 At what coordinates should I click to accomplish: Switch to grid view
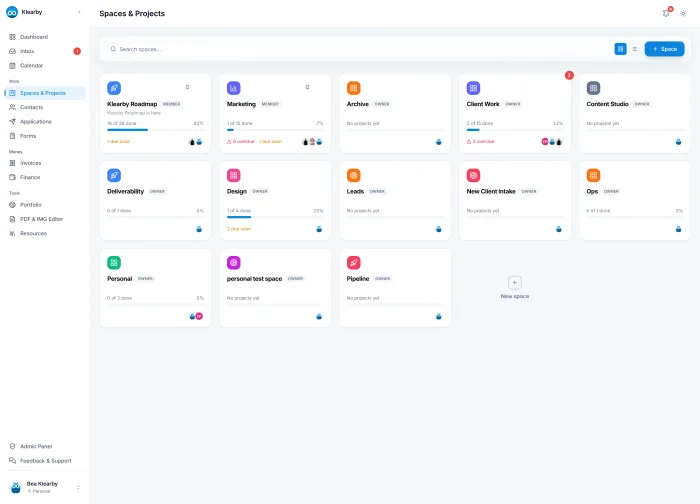tap(620, 49)
